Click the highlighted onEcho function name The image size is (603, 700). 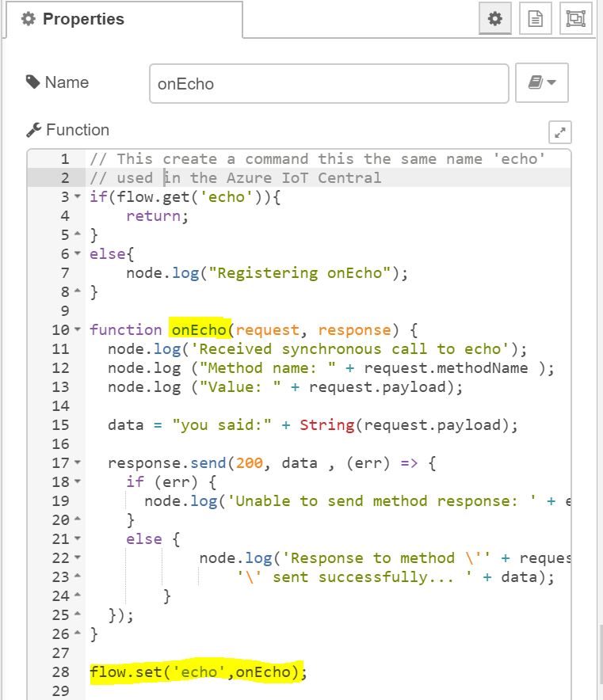198,330
